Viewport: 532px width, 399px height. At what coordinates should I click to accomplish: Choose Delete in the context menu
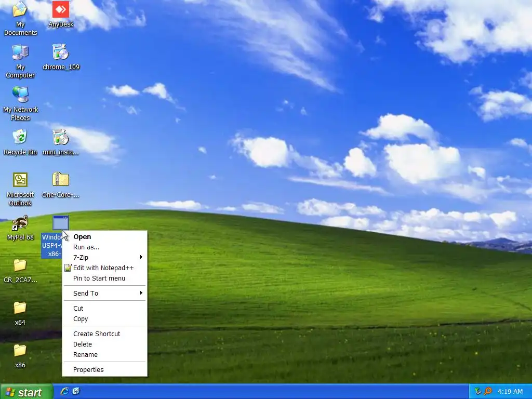click(x=104, y=344)
